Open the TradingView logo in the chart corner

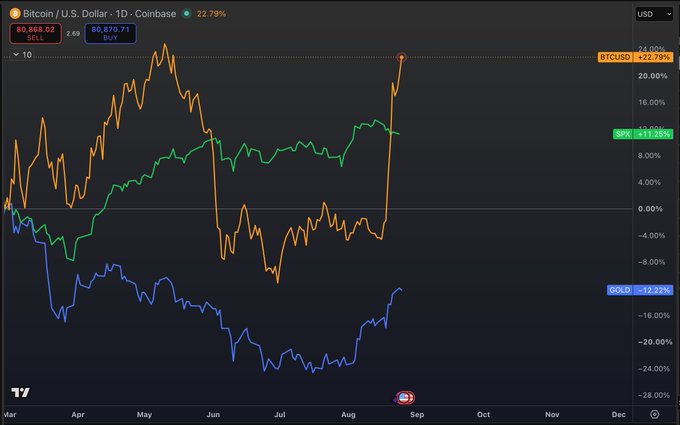(20, 392)
